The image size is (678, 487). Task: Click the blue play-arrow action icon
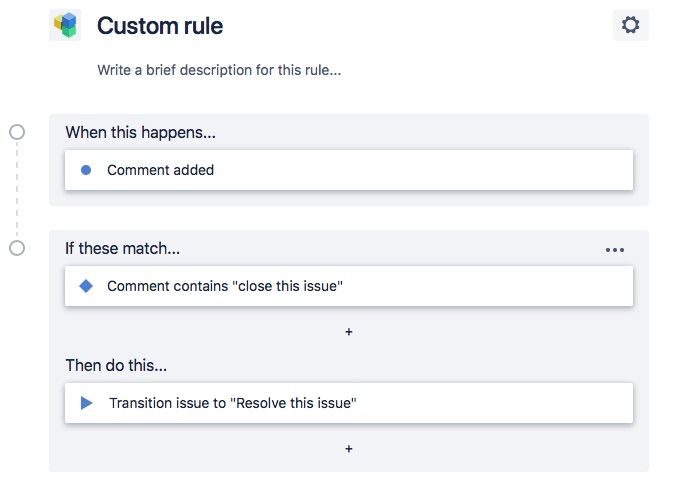pyautogui.click(x=86, y=403)
